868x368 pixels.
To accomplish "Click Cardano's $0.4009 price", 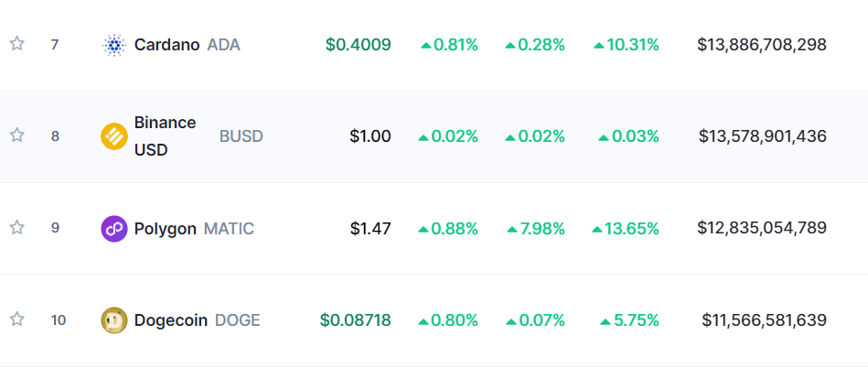I will point(359,45).
